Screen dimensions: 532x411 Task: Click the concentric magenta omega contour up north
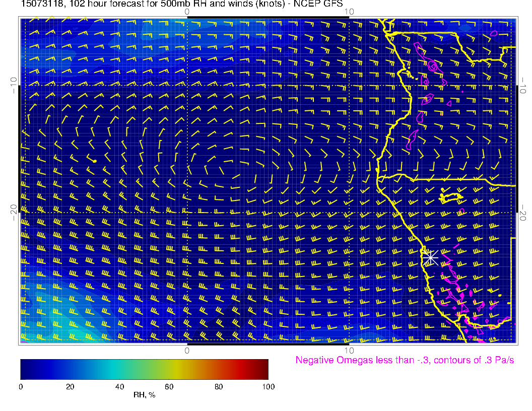[433, 65]
